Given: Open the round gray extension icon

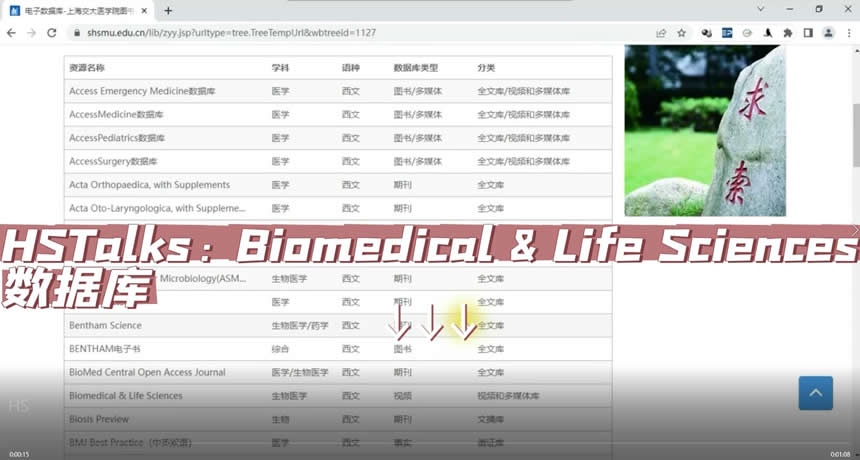Looking at the screenshot, I should pos(747,33).
